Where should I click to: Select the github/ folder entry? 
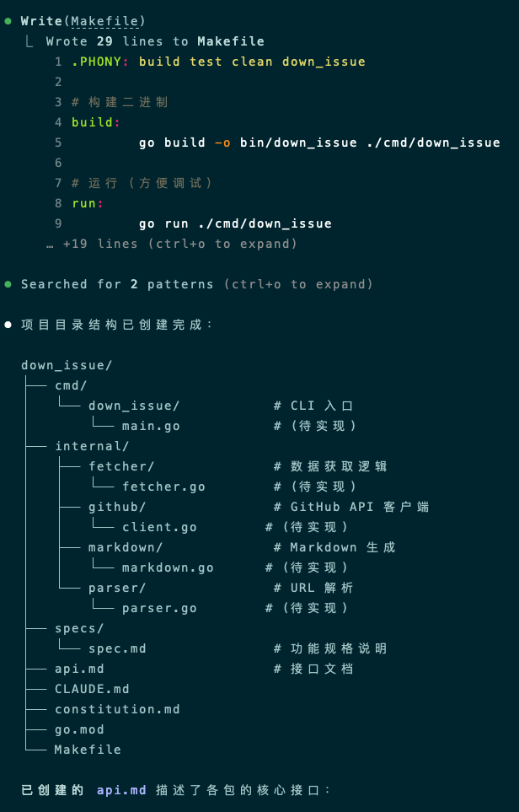click(x=117, y=507)
